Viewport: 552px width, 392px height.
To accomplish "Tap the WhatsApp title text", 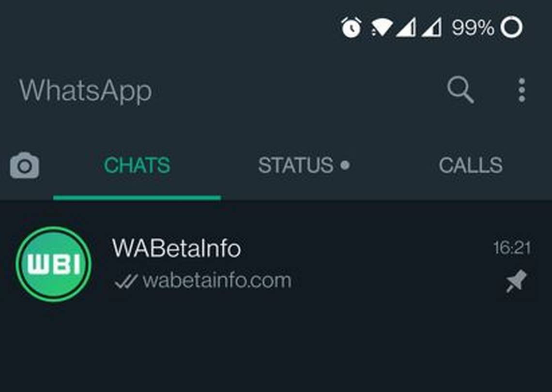I will point(86,90).
